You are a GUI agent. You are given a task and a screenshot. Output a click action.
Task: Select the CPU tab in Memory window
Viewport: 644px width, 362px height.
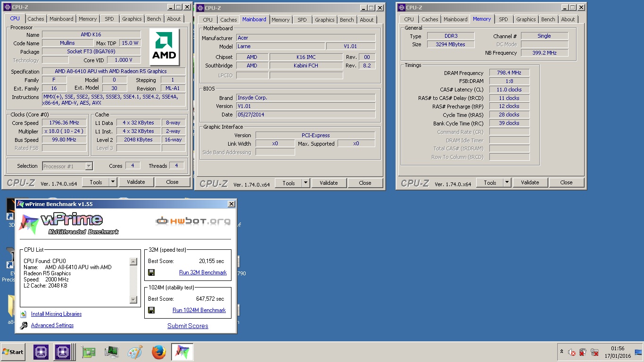tap(409, 19)
